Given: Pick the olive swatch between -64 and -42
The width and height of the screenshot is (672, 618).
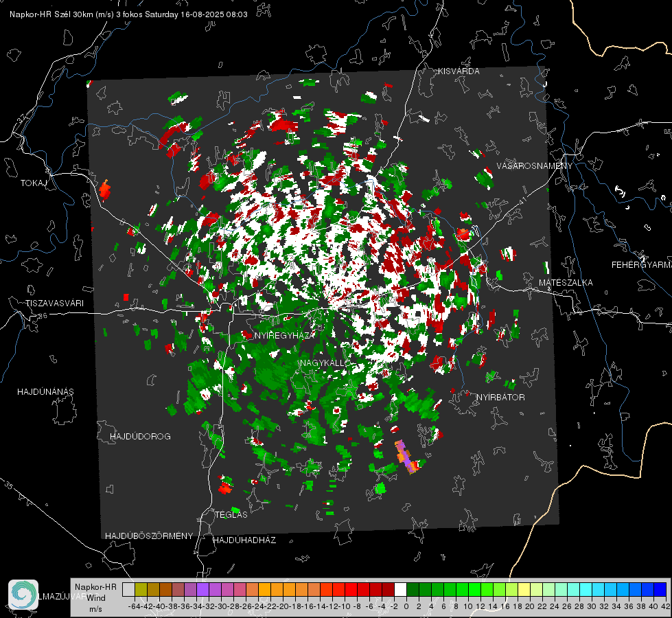Looking at the screenshot, I should (x=141, y=590).
